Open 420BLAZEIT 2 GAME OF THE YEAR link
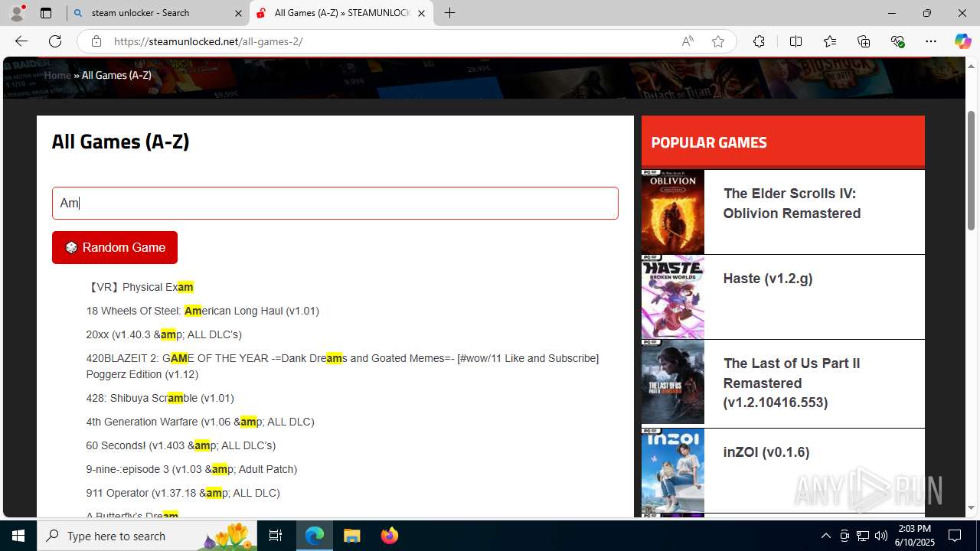Screen dimensions: 980x551 click(342, 366)
